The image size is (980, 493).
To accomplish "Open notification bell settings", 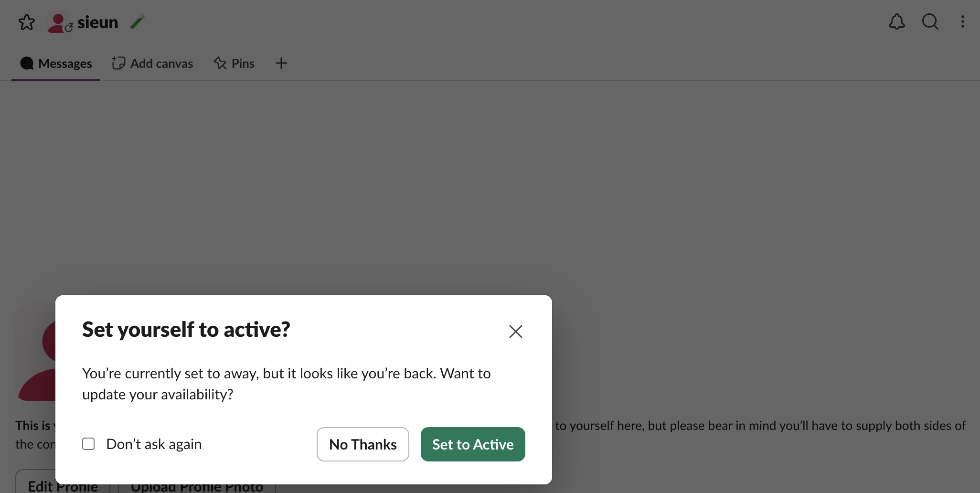I will 896,21.
